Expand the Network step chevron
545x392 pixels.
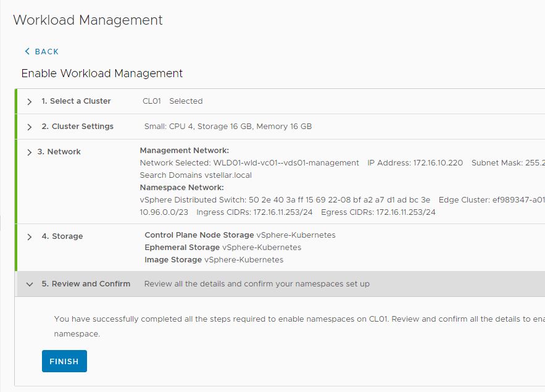(29, 152)
